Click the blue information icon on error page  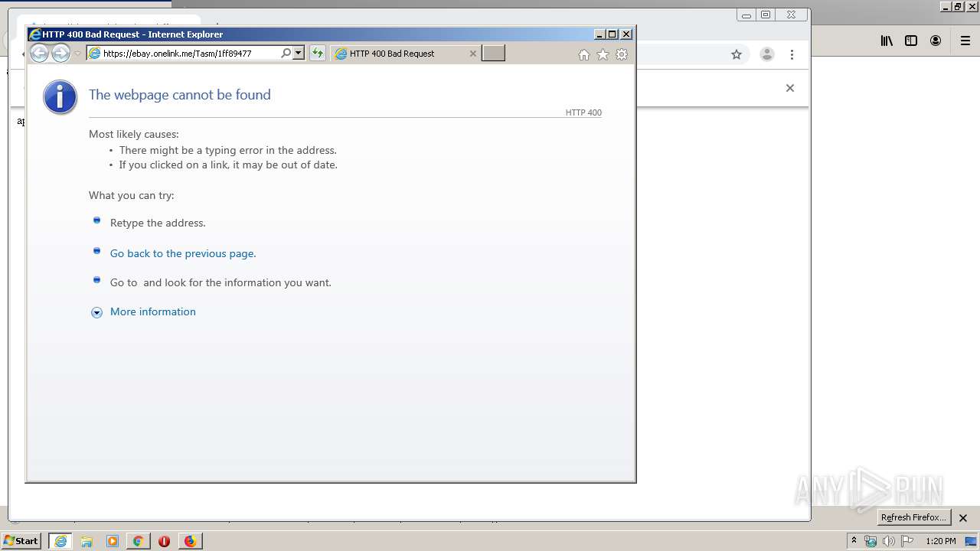click(60, 97)
